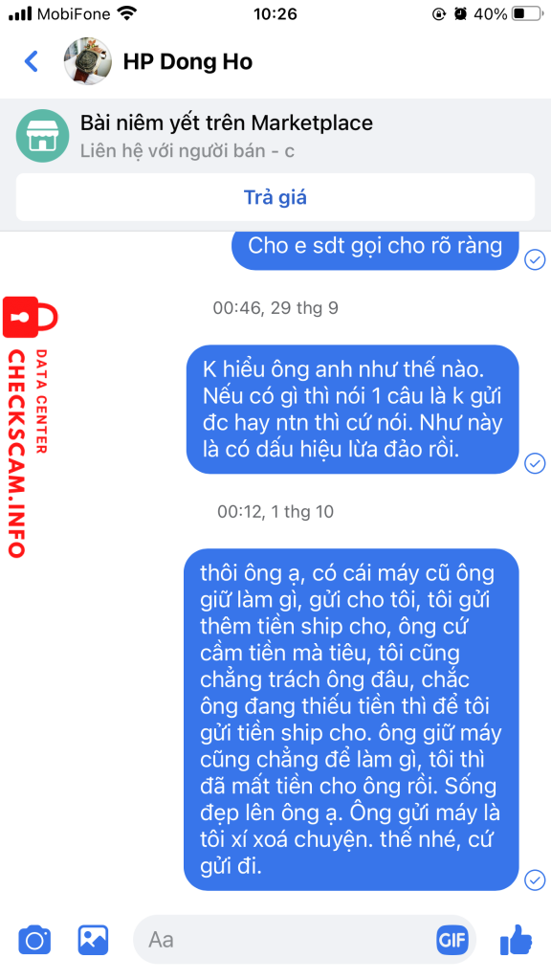Screen dimensions: 551x980
Task: Open Bài niêm yết trên Marketplace listing
Action: tap(226, 123)
